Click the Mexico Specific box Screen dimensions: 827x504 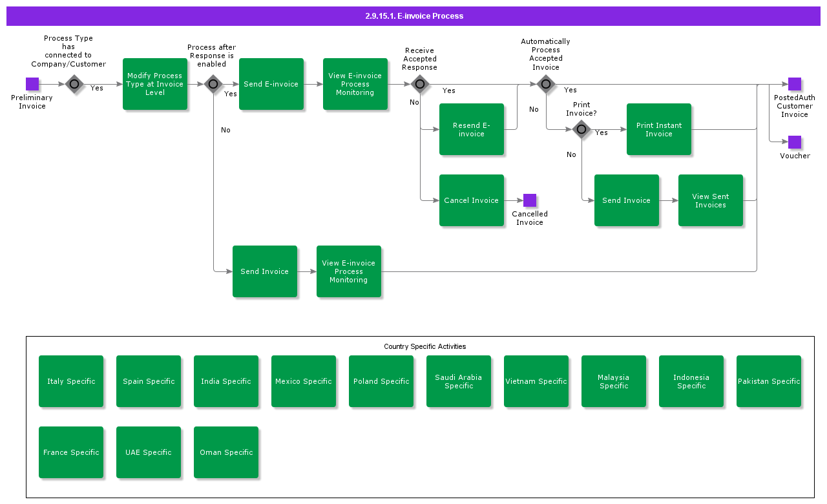pos(304,381)
